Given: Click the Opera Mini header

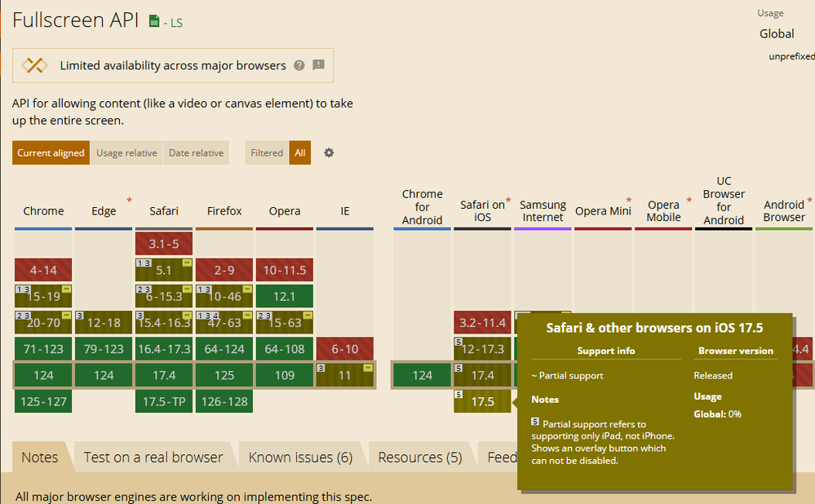Looking at the screenshot, I should coord(603,211).
